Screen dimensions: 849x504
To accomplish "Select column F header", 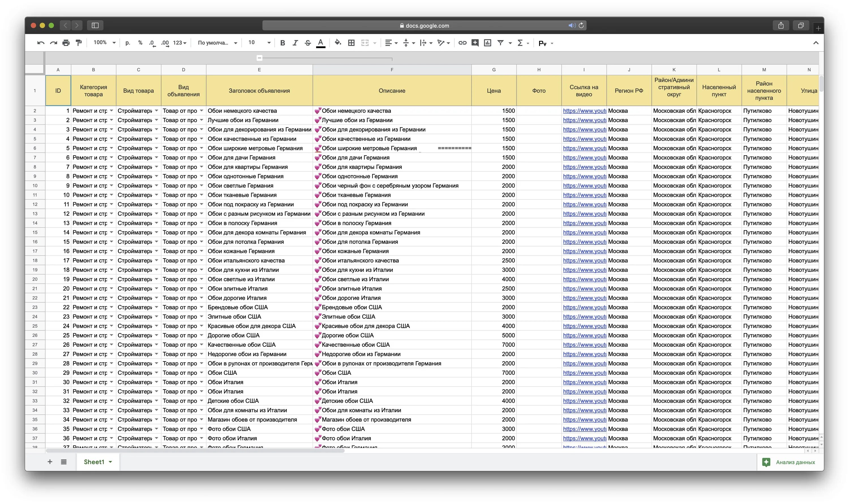I will (x=392, y=70).
